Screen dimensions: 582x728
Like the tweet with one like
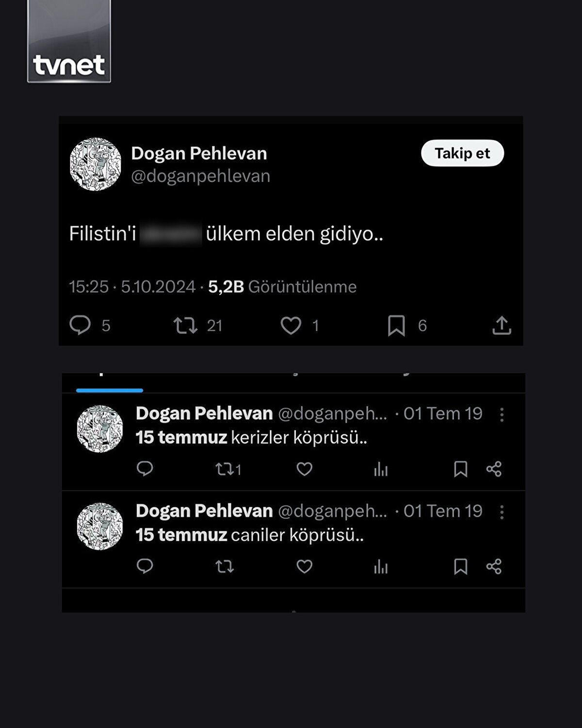point(291,325)
